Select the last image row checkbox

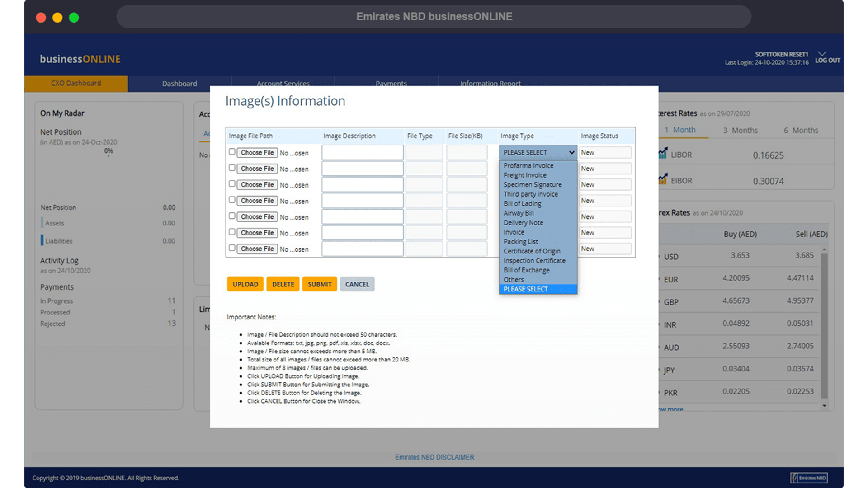coord(232,248)
